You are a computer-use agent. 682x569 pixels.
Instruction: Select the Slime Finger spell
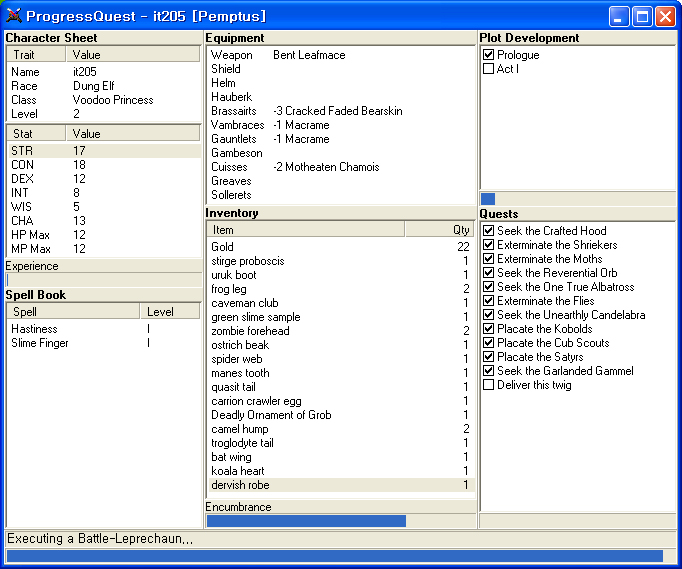click(104, 343)
